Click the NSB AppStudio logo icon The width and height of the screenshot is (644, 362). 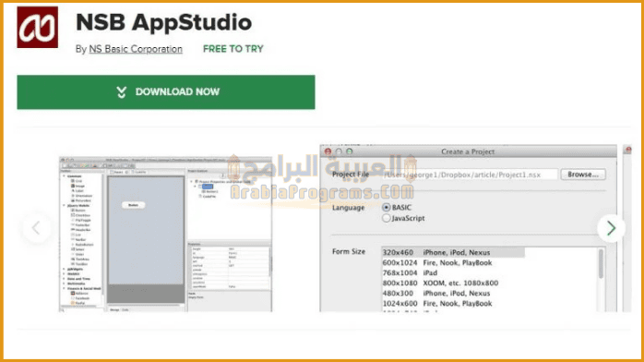coord(38,27)
